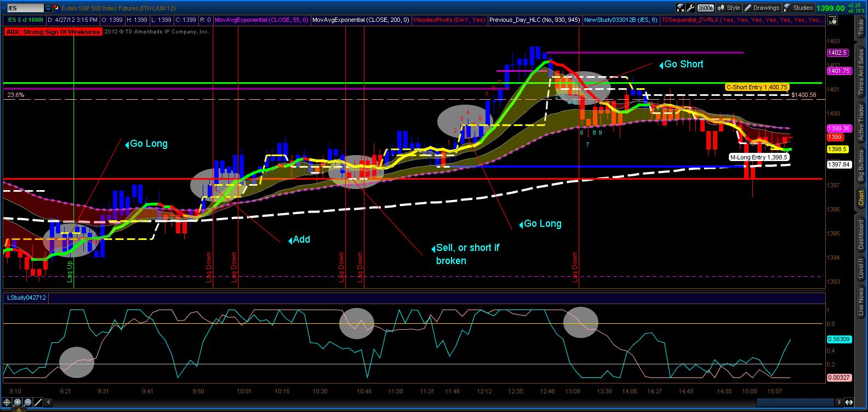
Task: Click the WoodiesPivots (DAY, Yes) study label
Action: tap(449, 20)
